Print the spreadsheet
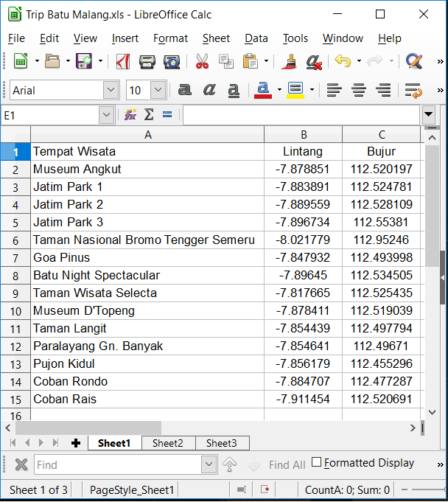 (x=147, y=61)
